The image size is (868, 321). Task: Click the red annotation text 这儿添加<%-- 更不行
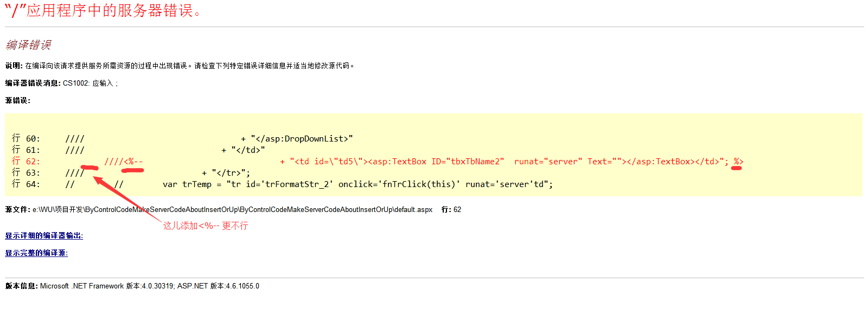(x=206, y=226)
